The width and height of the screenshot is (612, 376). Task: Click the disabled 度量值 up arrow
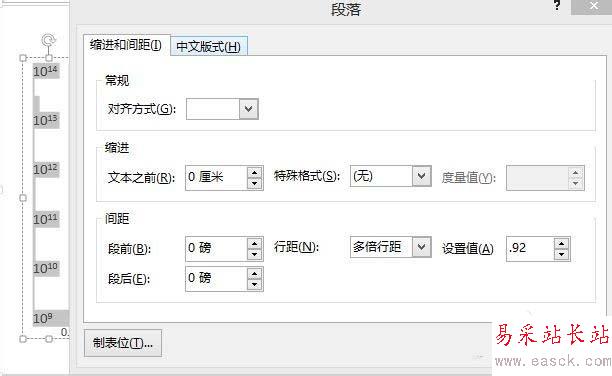click(576, 172)
